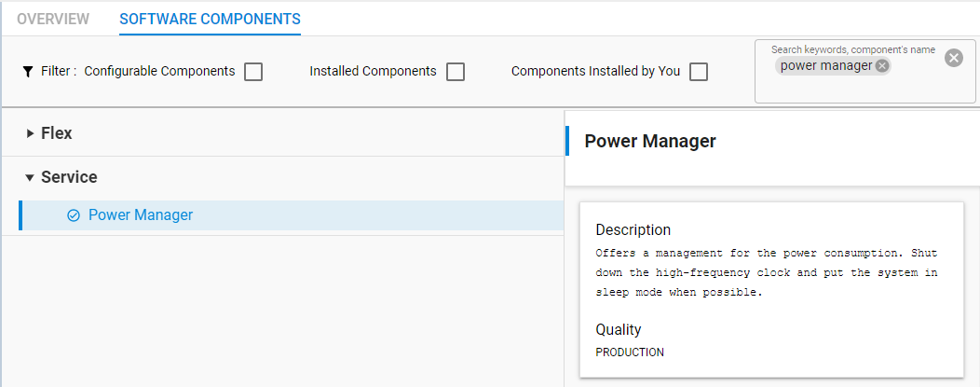Select the Flex category label
980x387 pixels.
point(56,133)
